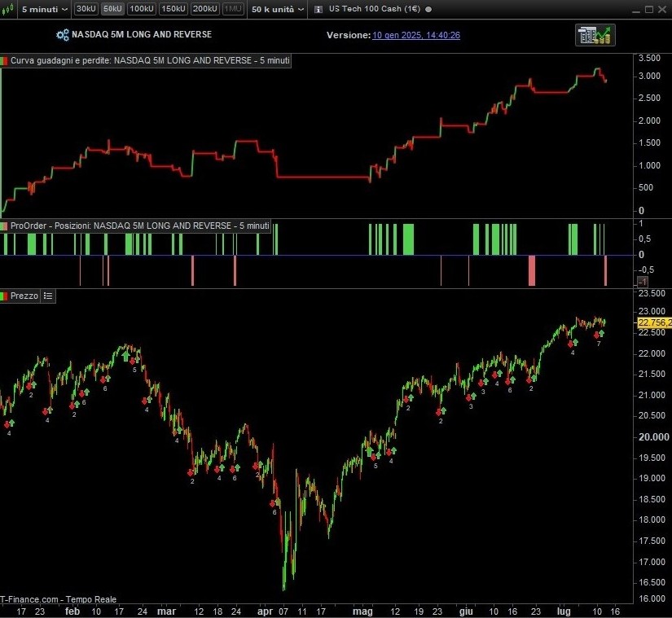Click the color icon of the Curva guadagni panel
The image size is (672, 618).
[x=4, y=61]
